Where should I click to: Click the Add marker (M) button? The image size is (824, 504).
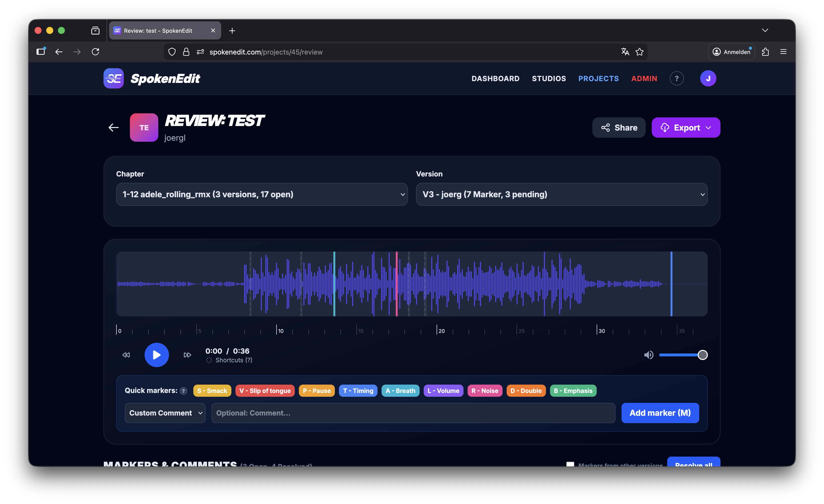click(x=660, y=413)
